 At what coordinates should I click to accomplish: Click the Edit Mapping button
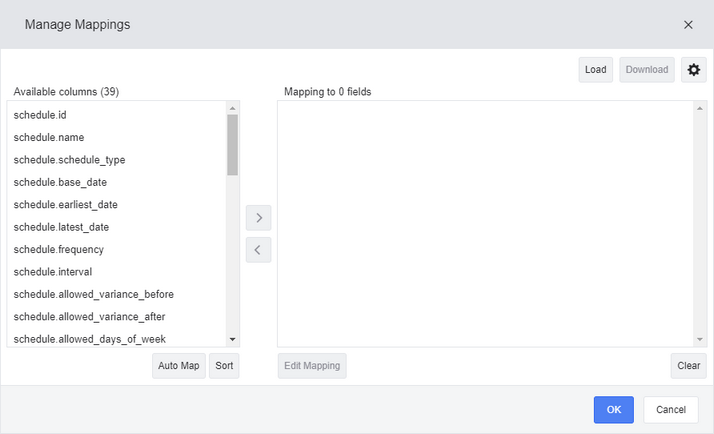click(x=312, y=366)
